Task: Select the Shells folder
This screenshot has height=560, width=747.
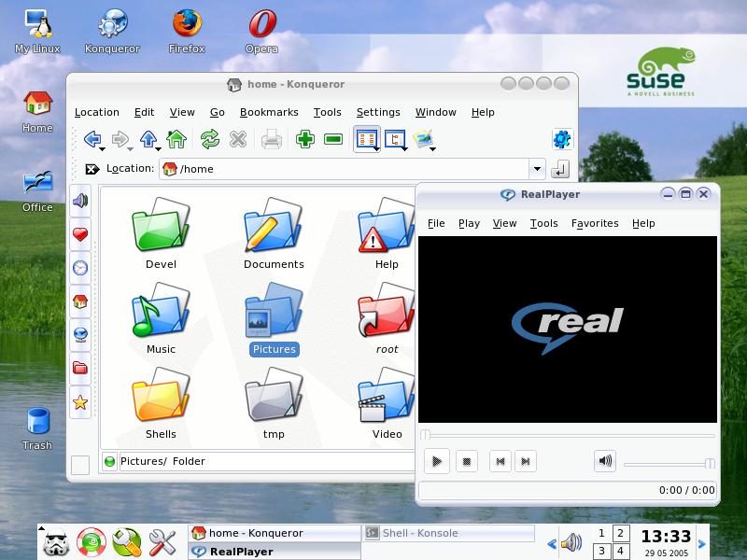Action: click(161, 403)
